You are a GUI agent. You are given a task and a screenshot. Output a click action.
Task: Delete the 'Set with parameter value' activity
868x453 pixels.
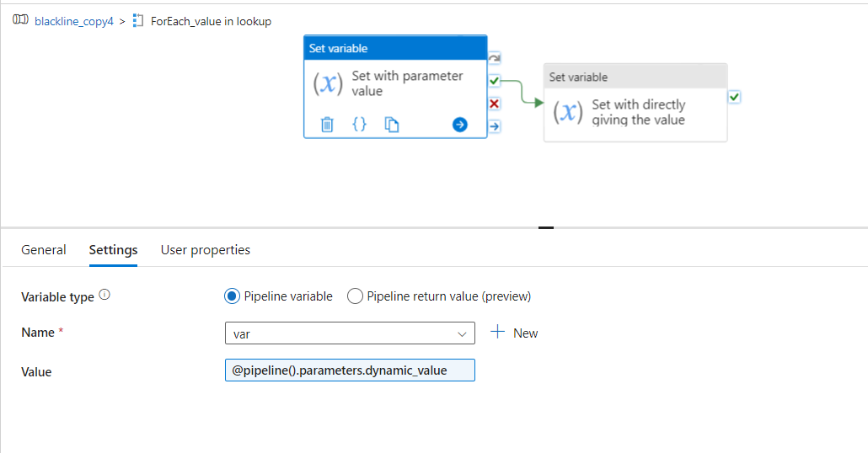(x=327, y=125)
